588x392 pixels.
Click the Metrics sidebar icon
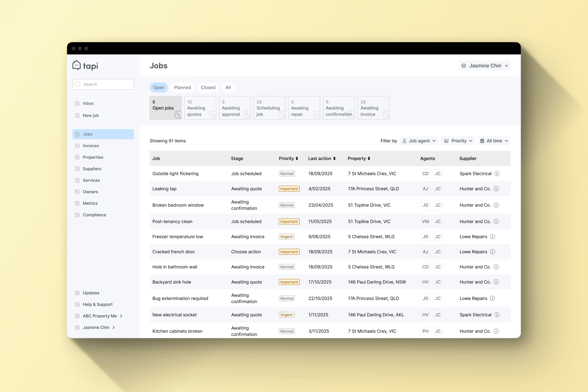[77, 203]
